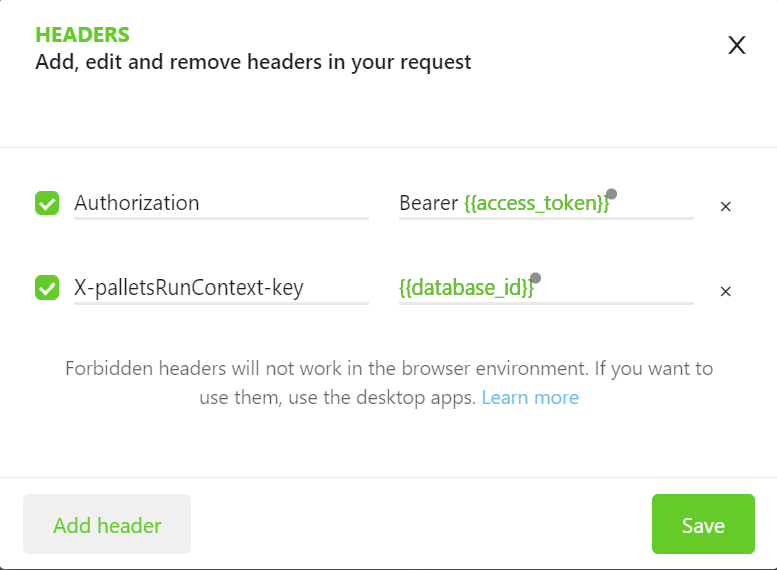777x570 pixels.
Task: Open the Learn more link
Action: coord(530,397)
